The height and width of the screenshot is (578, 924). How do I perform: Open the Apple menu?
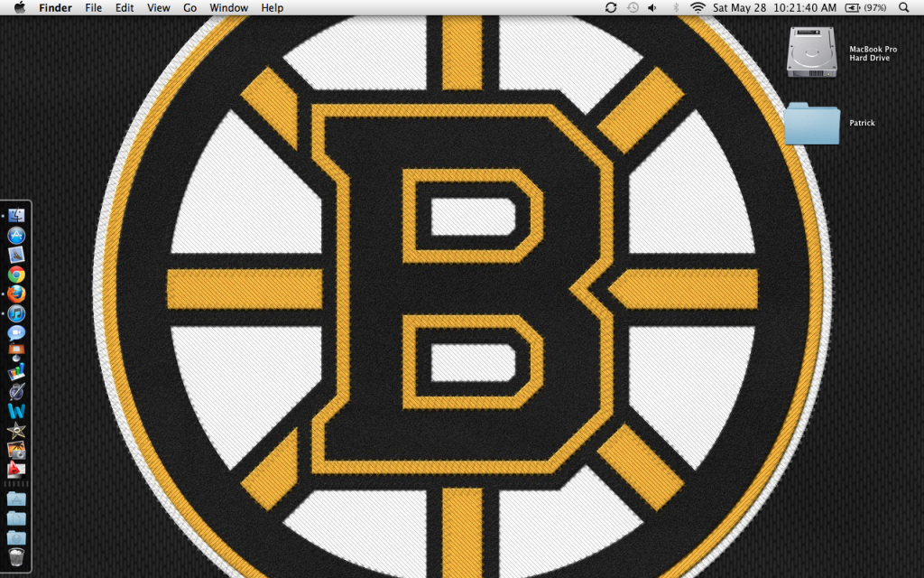coord(20,7)
